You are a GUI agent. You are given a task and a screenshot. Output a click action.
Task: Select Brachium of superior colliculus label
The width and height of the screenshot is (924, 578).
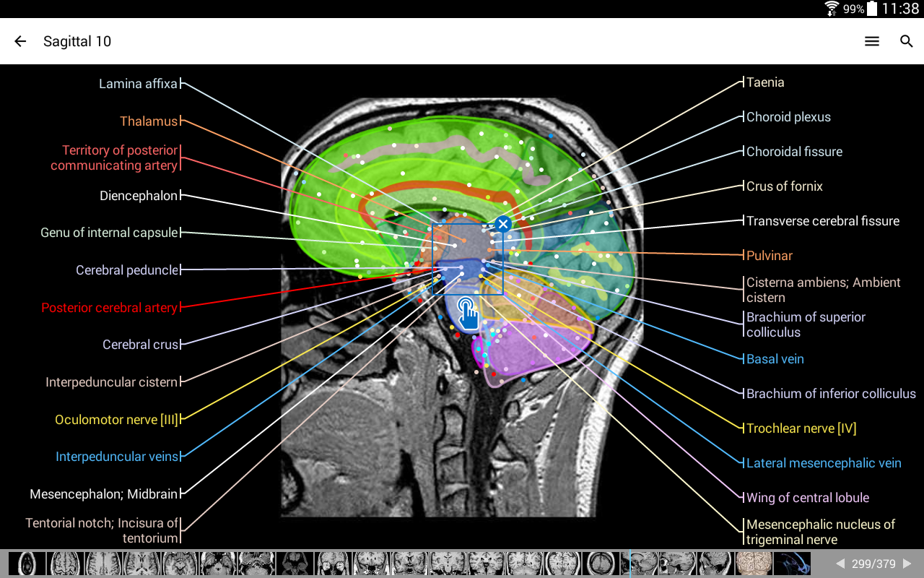pyautogui.click(x=806, y=324)
